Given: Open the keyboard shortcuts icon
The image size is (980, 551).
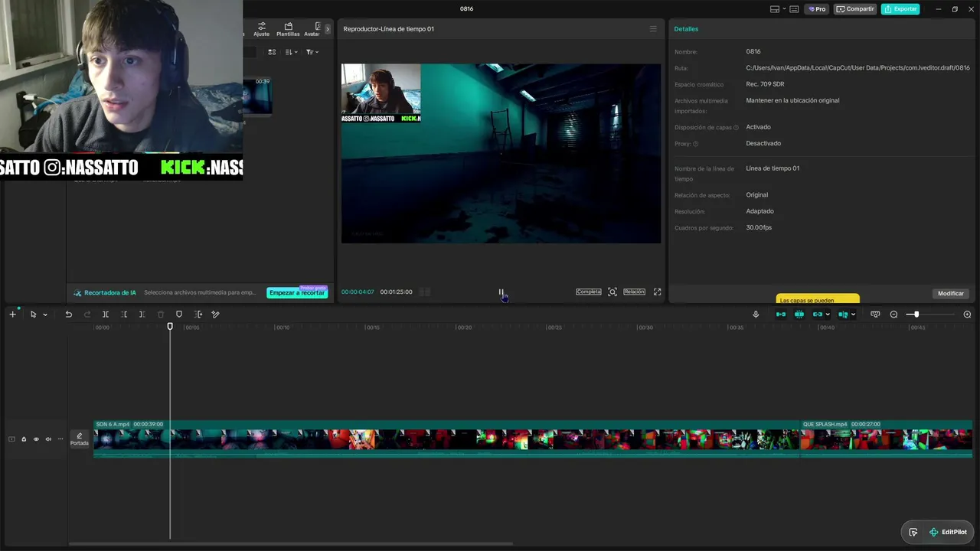Looking at the screenshot, I should pos(794,9).
